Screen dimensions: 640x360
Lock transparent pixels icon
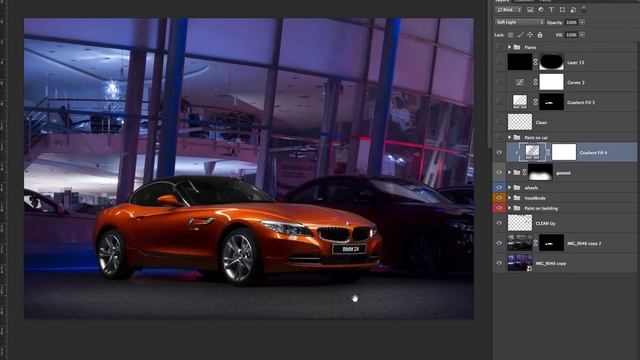tap(510, 35)
